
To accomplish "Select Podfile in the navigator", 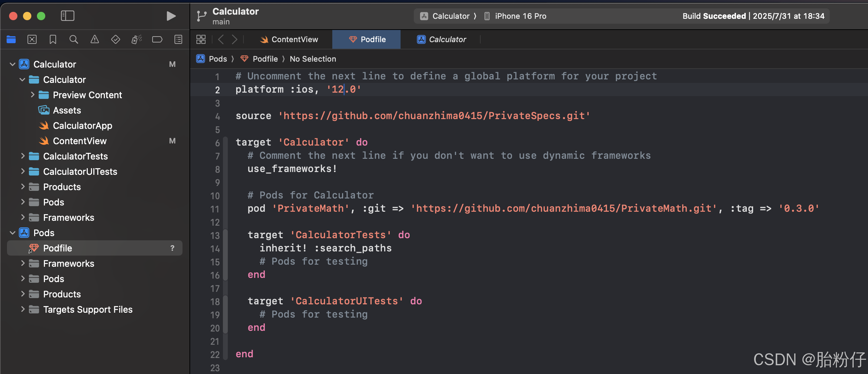I will pos(95,248).
